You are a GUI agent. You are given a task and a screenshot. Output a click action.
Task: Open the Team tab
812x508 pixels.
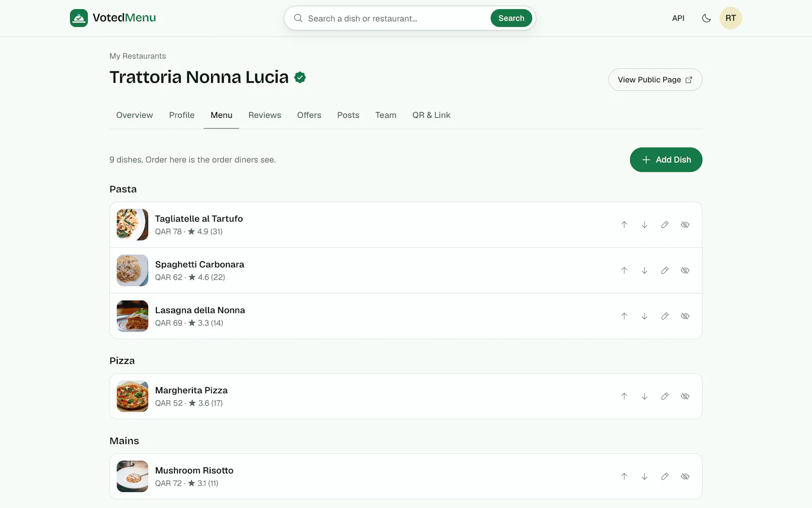[x=386, y=115]
